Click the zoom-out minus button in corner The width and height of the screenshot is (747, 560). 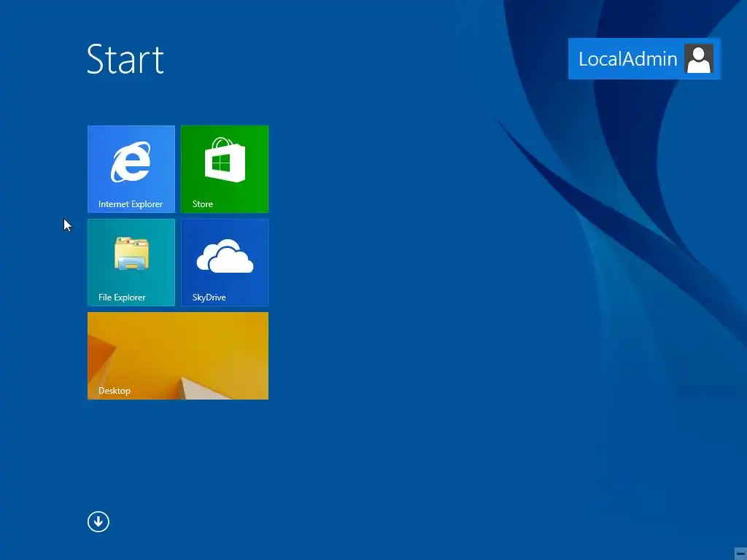pos(740,553)
